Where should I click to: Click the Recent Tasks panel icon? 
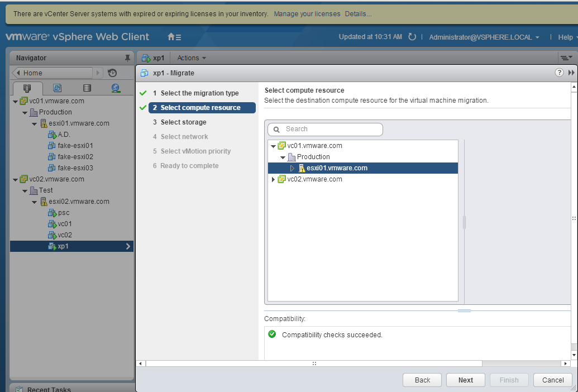19,389
